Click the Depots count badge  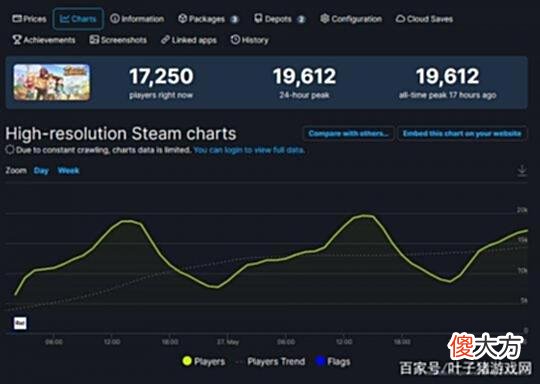tap(301, 19)
